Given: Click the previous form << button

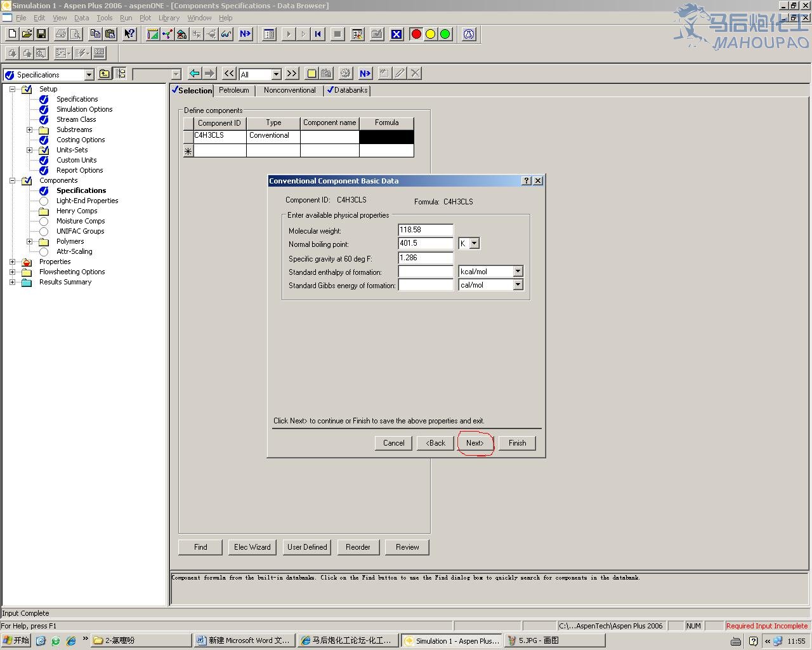Looking at the screenshot, I should pos(229,74).
